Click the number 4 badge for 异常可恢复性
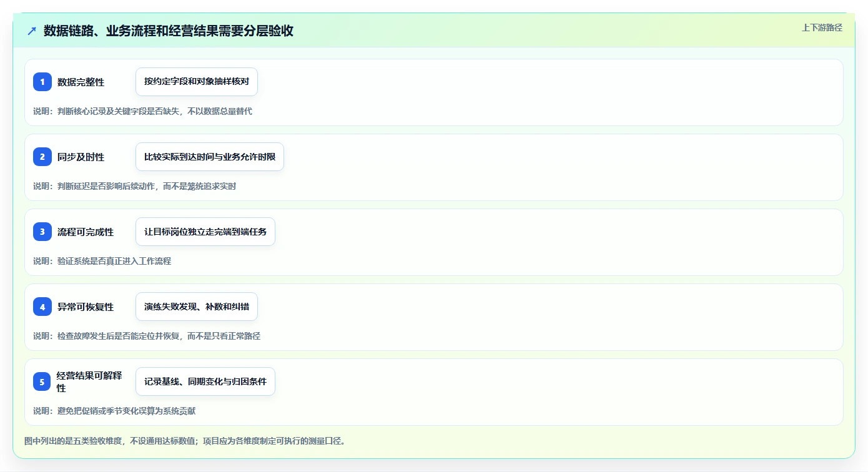 42,307
